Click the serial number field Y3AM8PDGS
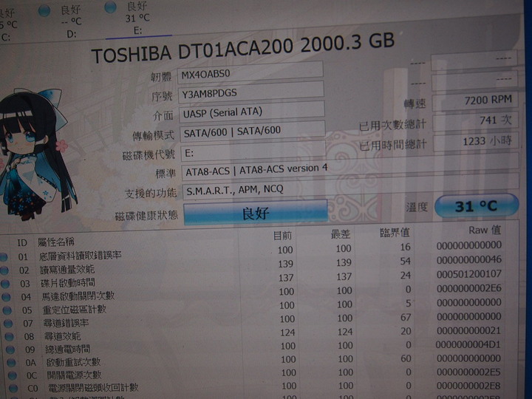 (250, 92)
